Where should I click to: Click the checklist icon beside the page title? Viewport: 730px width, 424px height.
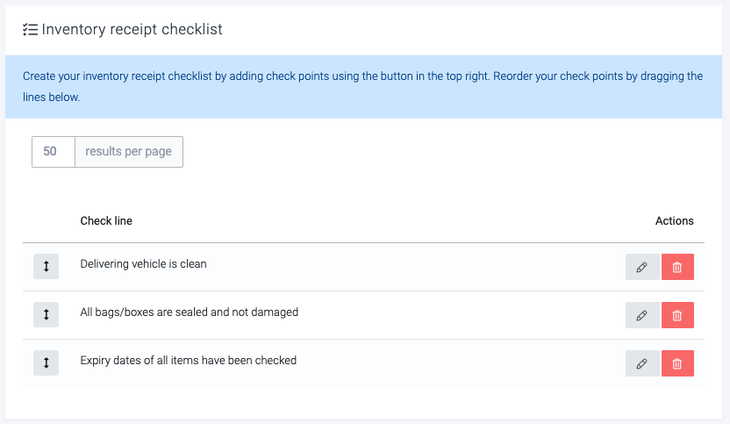click(x=30, y=30)
